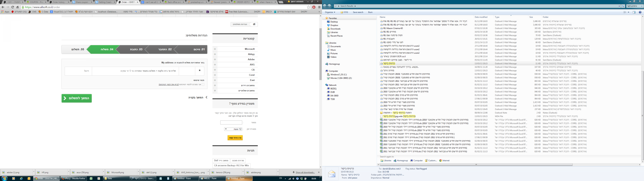
Task: Click the yellow contact me button
Action: [235, 138]
